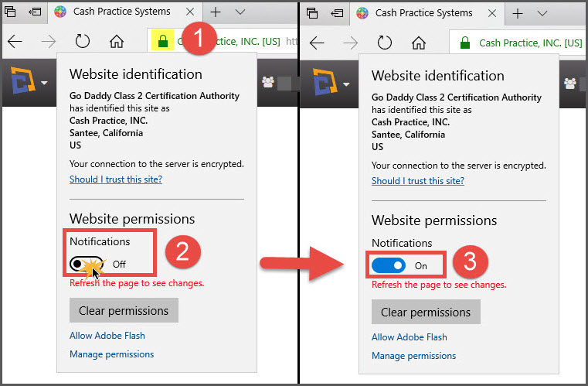Viewport: 588px width, 386px height.
Task: Turn on Notifications toggle showing Off
Action: (x=87, y=264)
